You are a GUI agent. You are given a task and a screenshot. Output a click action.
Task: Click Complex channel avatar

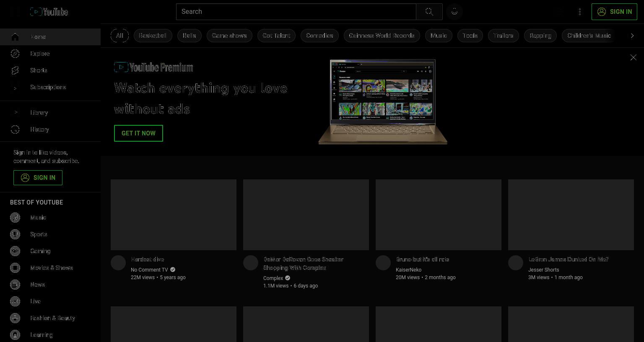click(251, 263)
